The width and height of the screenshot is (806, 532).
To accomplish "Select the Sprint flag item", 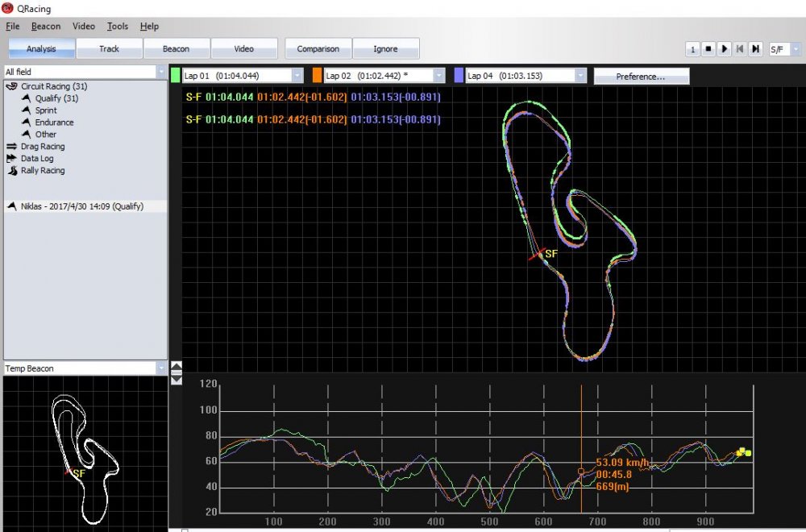I will pos(27,110).
